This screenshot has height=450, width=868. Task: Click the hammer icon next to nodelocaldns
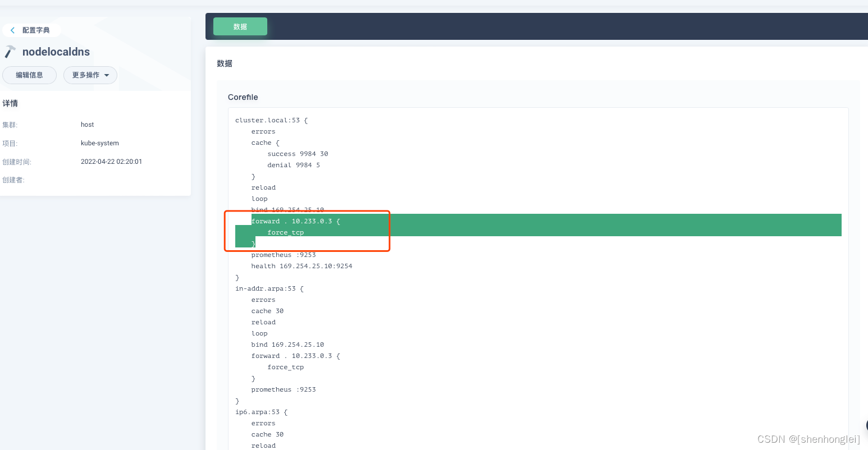[9, 51]
